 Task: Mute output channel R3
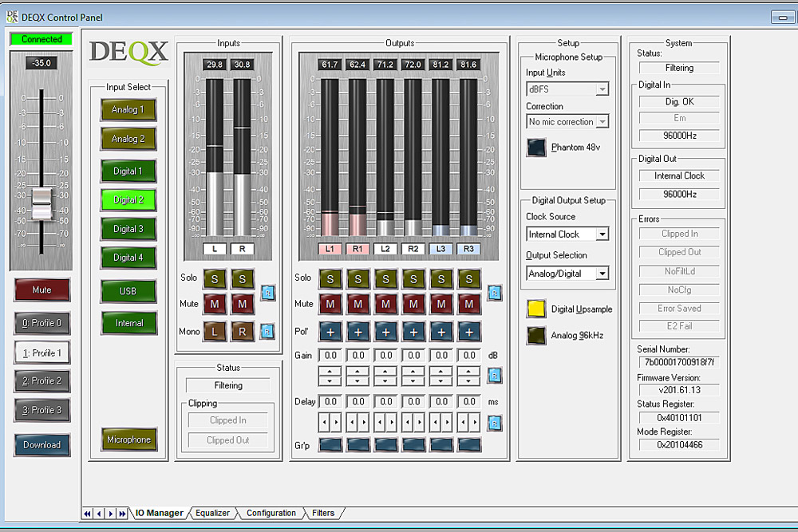tap(469, 304)
